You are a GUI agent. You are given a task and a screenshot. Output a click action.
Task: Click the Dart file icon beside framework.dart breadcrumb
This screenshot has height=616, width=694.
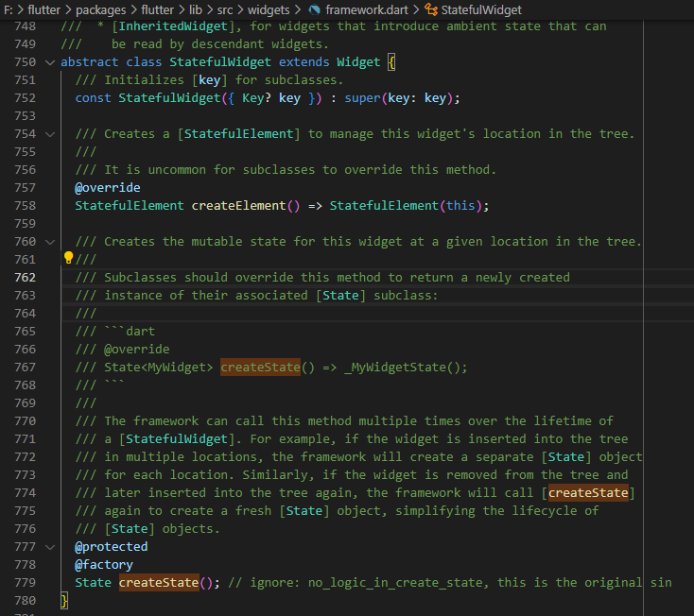(x=314, y=9)
